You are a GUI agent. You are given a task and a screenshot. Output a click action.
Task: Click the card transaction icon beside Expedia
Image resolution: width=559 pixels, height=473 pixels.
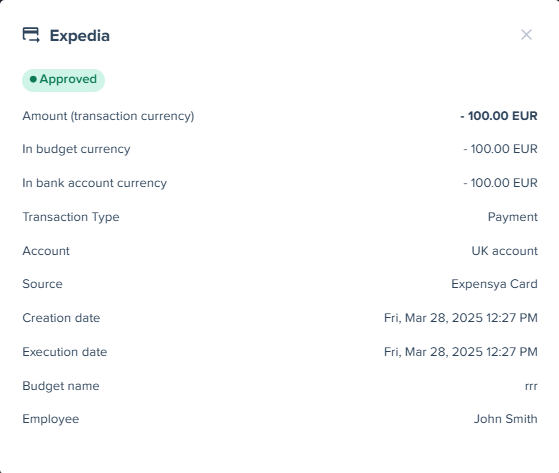tap(31, 35)
